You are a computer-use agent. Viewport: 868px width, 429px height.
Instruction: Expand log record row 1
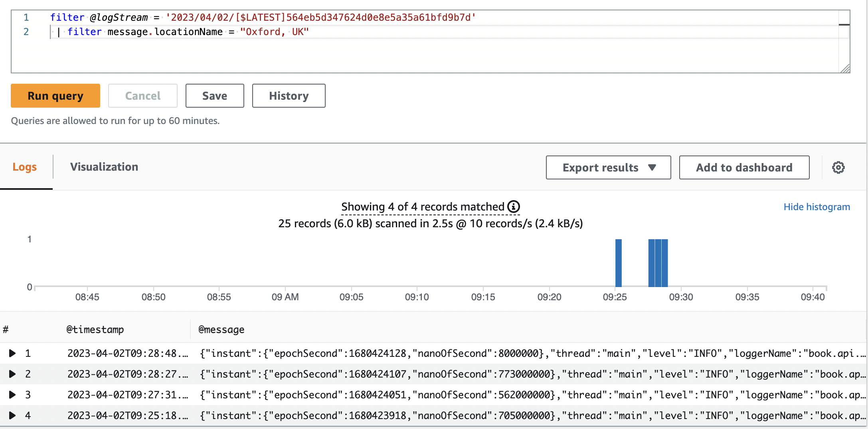tap(12, 353)
